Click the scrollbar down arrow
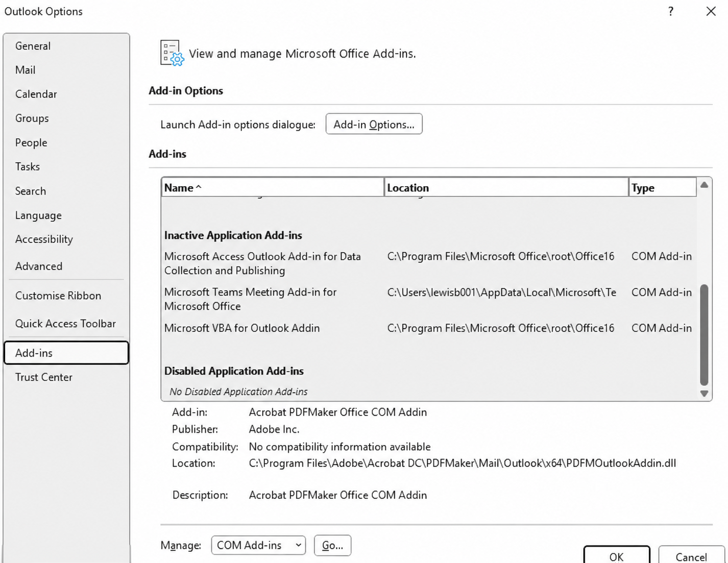The width and height of the screenshot is (728, 563). tap(704, 394)
